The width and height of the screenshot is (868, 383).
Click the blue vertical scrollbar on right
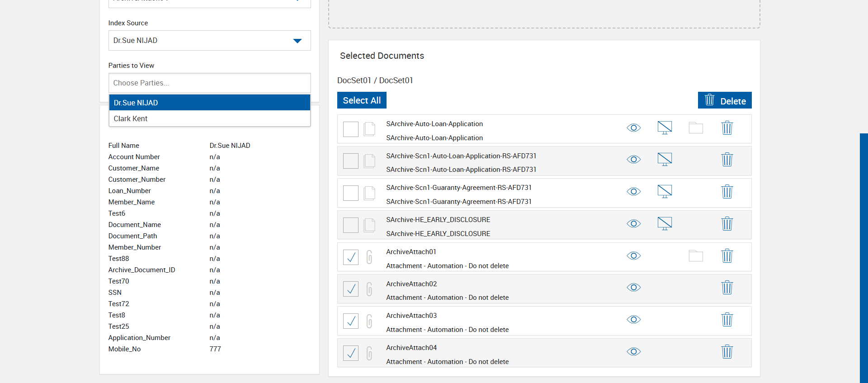point(863,258)
